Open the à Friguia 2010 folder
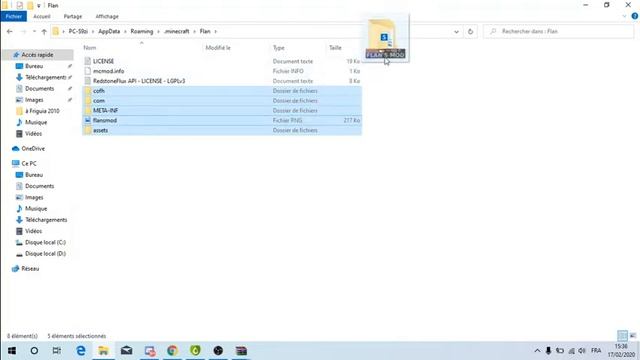Viewport: 640px width, 360px height. (x=42, y=111)
